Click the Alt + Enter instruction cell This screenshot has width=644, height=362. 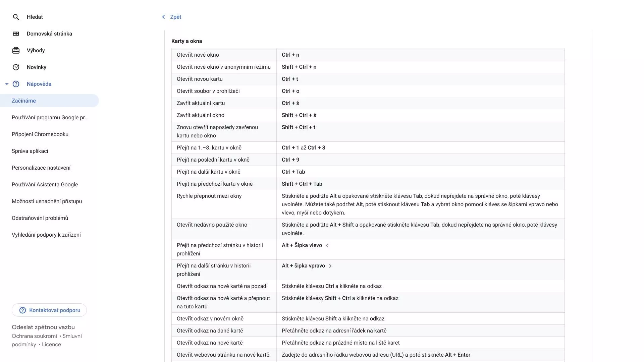tap(421, 355)
